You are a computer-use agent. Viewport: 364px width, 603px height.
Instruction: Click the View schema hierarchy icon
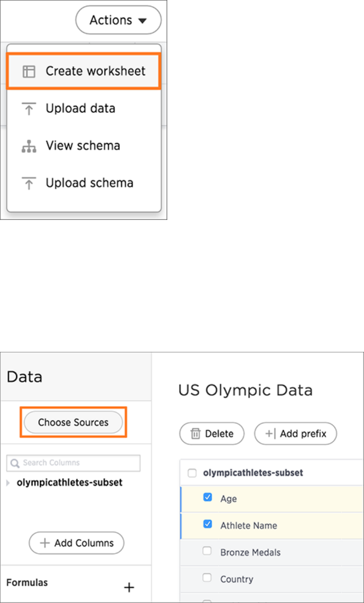tap(29, 146)
